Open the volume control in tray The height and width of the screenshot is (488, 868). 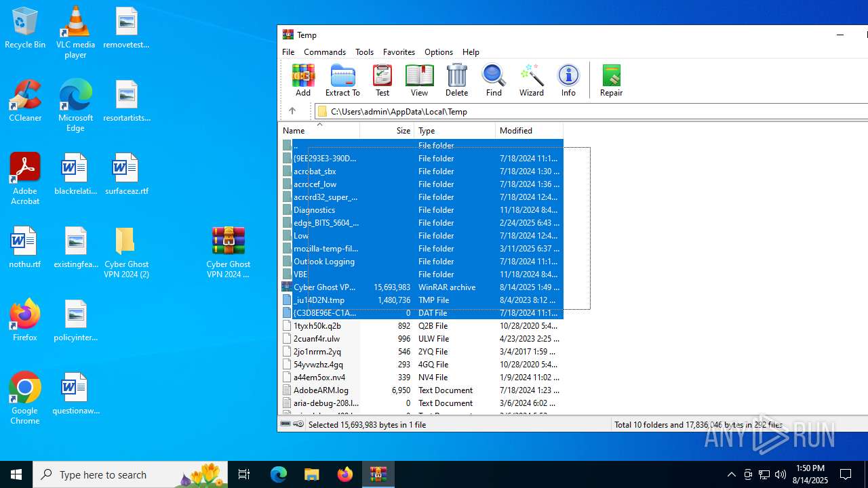pos(781,474)
